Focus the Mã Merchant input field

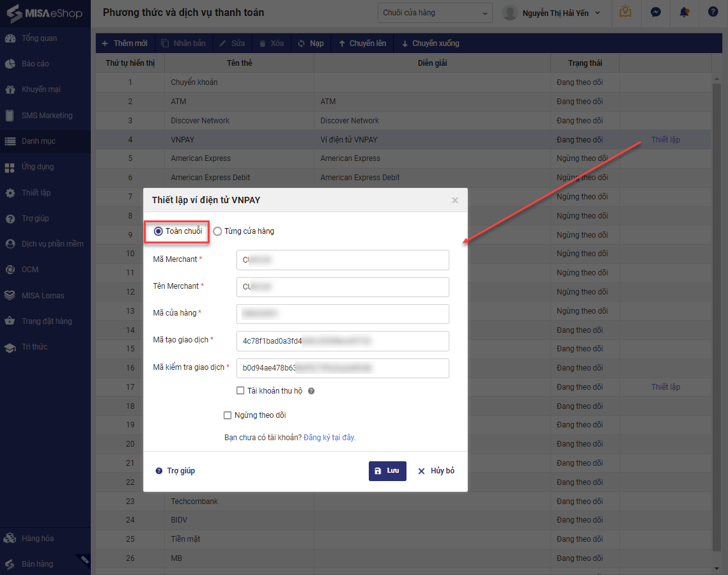(343, 260)
